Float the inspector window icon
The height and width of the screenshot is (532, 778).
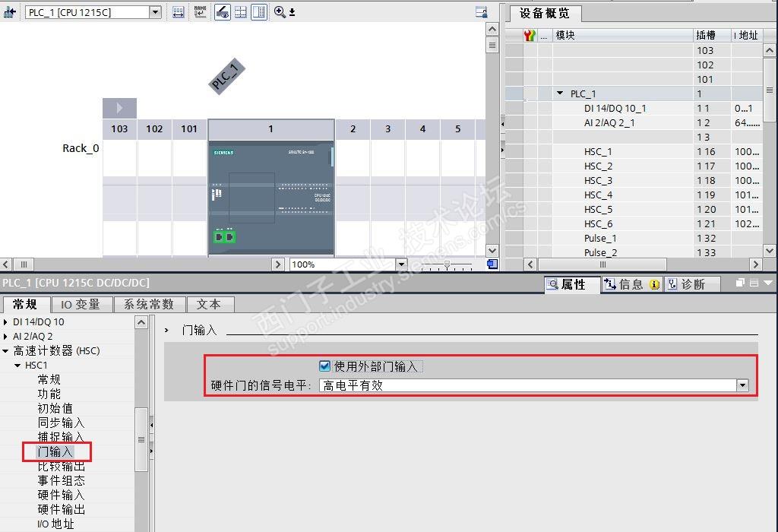point(740,283)
